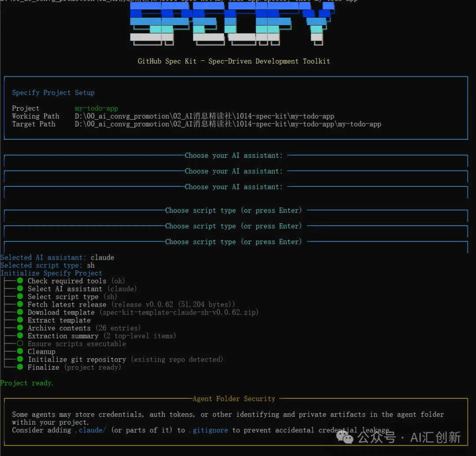This screenshot has width=476, height=456.
Task: Click the green my-todo-app project name
Action: 97,108
